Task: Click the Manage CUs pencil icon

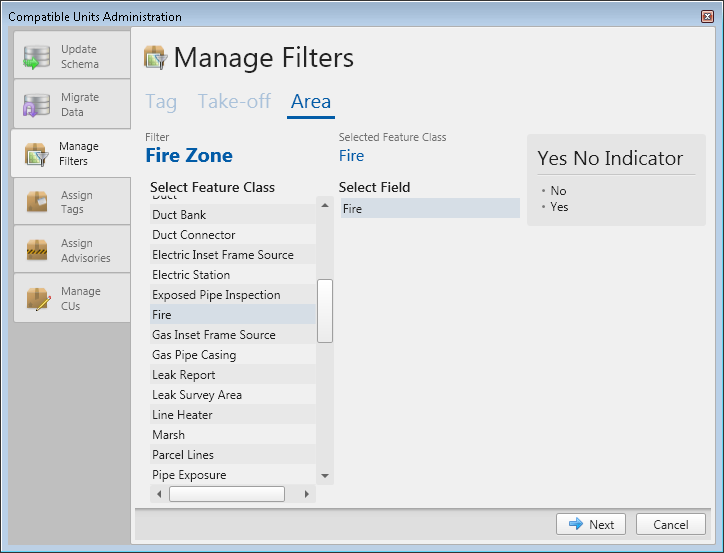Action: coord(37,299)
